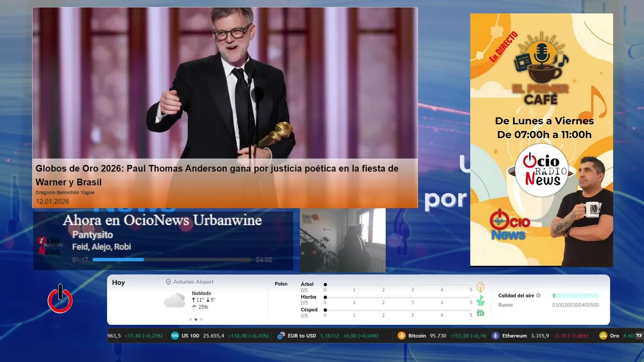Click the De Lunes a Viernes schedule text
The height and width of the screenshot is (362, 644).
click(544, 121)
